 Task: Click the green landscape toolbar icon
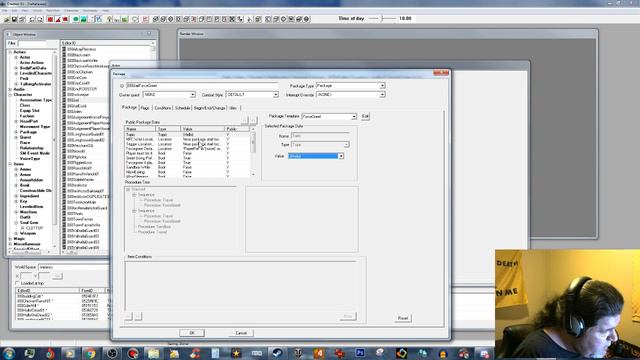84,19
